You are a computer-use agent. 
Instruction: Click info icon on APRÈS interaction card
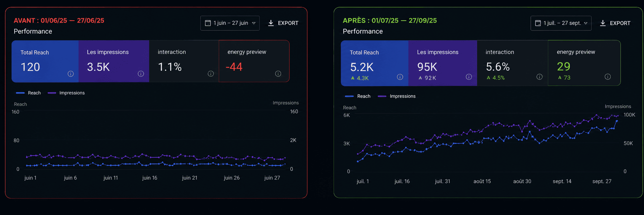point(540,77)
